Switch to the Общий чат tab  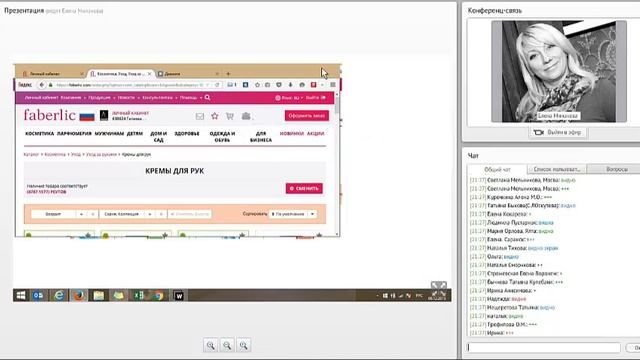coord(497,169)
